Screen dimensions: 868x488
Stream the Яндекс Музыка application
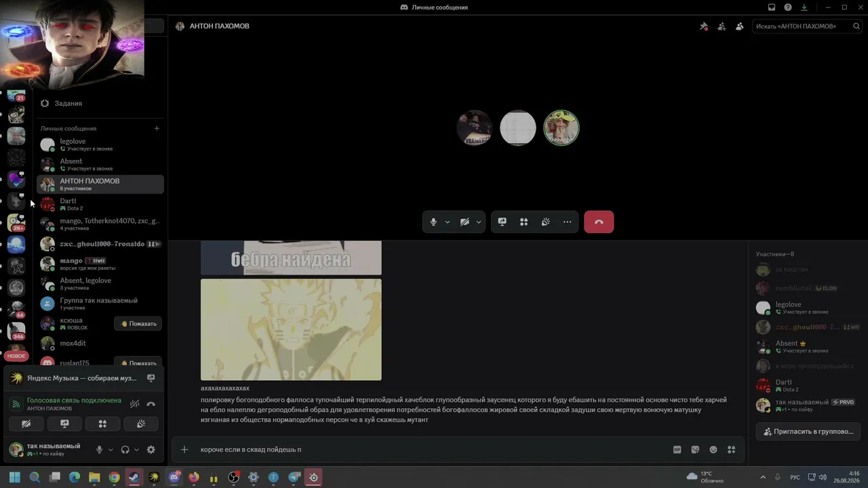click(x=151, y=378)
